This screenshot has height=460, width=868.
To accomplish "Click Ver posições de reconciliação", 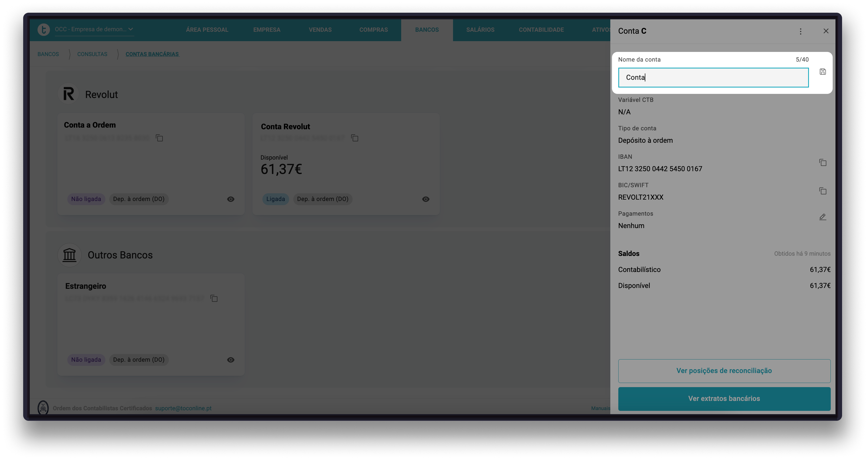I will click(x=724, y=371).
